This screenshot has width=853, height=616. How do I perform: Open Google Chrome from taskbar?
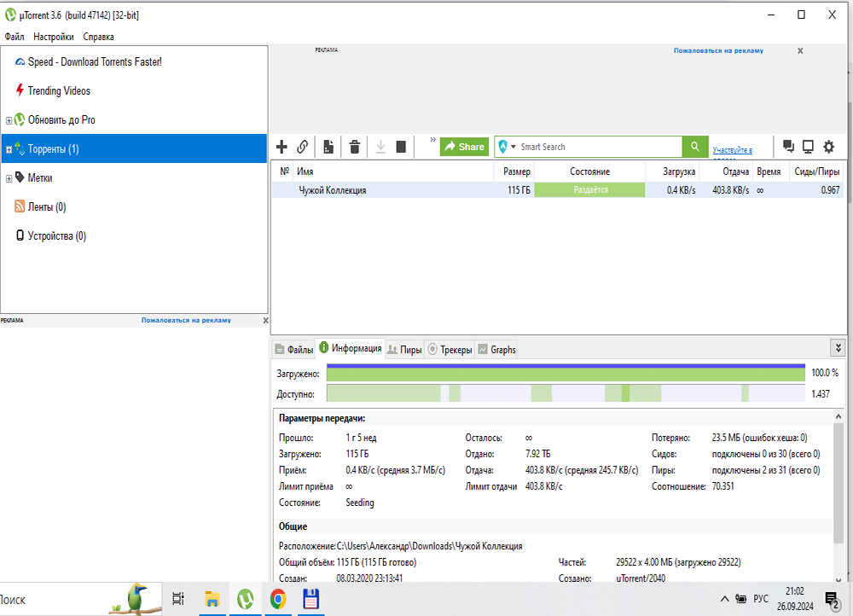coord(278,599)
